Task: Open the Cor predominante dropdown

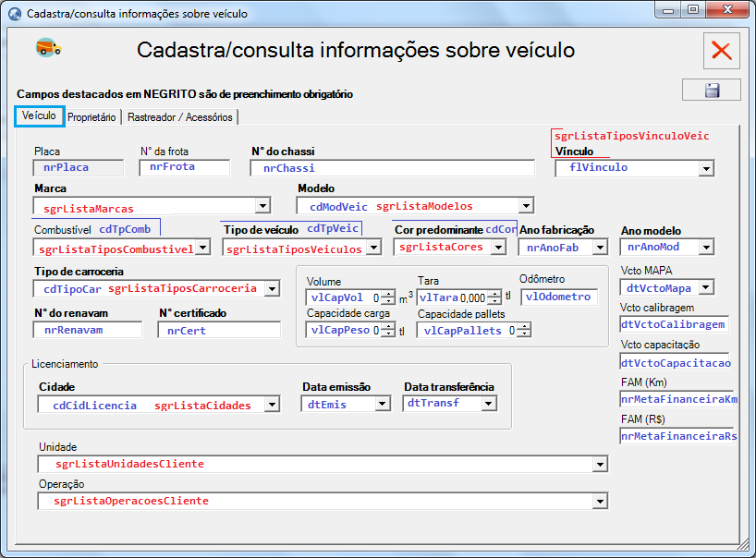Action: tap(498, 248)
